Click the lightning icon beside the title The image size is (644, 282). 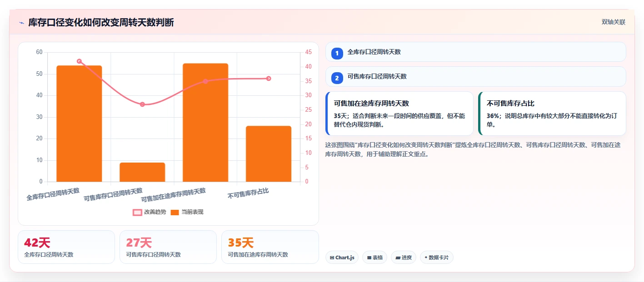click(21, 23)
